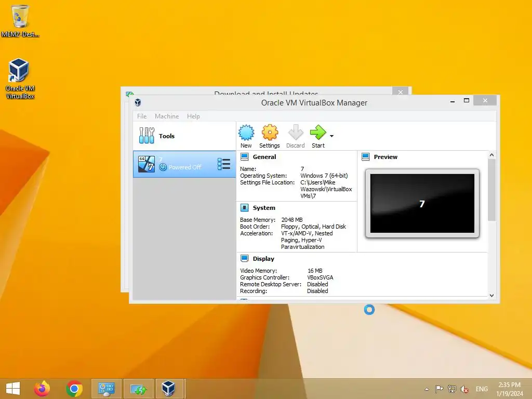Viewport: 532px width, 399px height.
Task: Click the network tray icon
Action: [452, 389]
